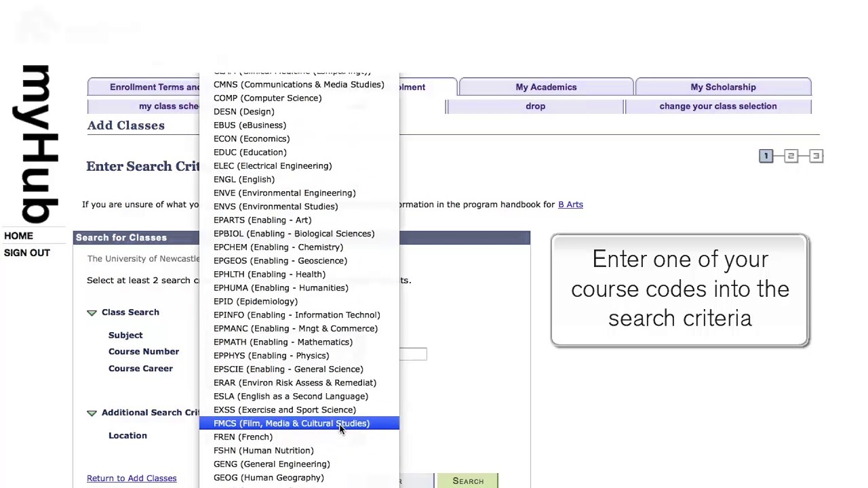Viewport: 868px width, 488px height.
Task: Click the Course Number input field
Action: 413,354
